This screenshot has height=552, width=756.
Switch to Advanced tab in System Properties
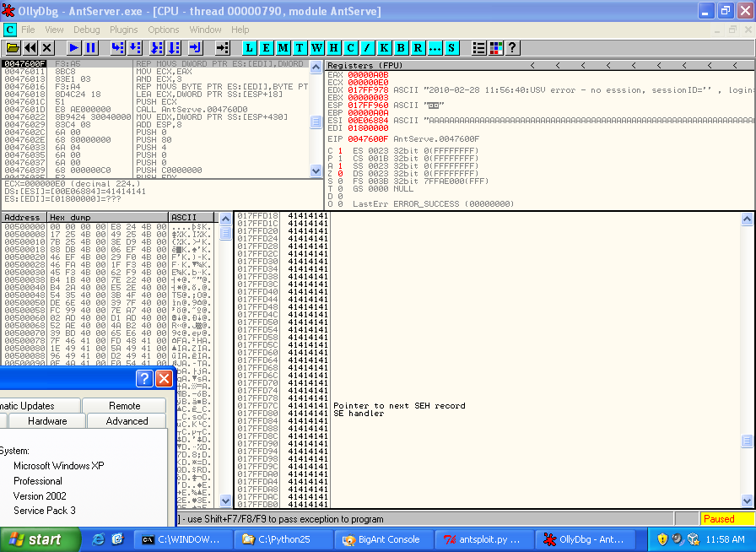coord(127,421)
